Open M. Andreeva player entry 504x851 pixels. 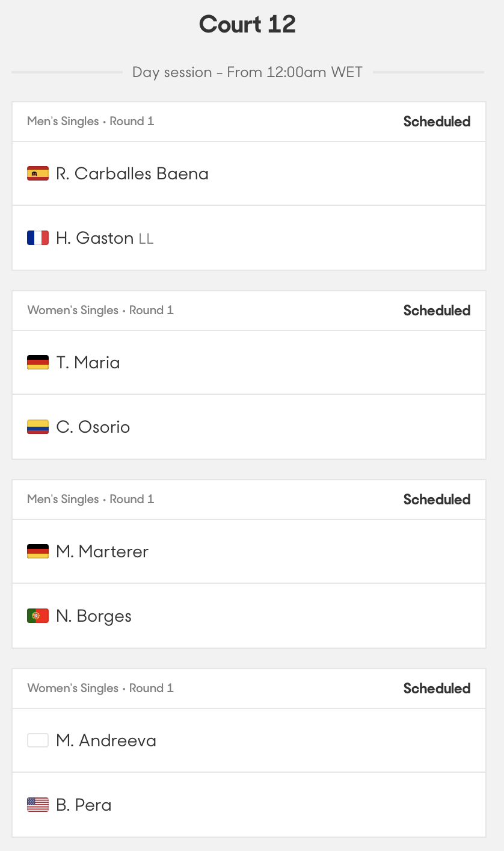(x=106, y=741)
